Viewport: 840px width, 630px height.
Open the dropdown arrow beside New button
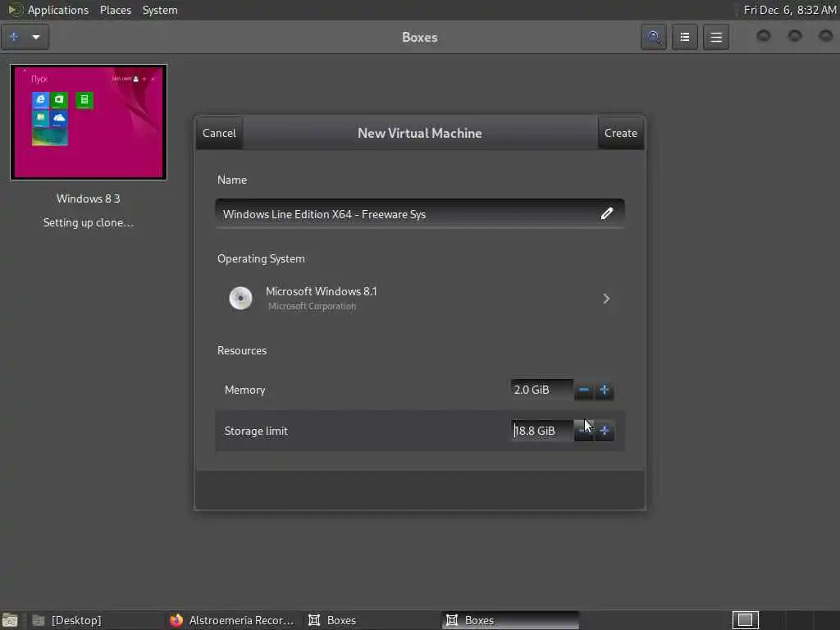pos(36,37)
